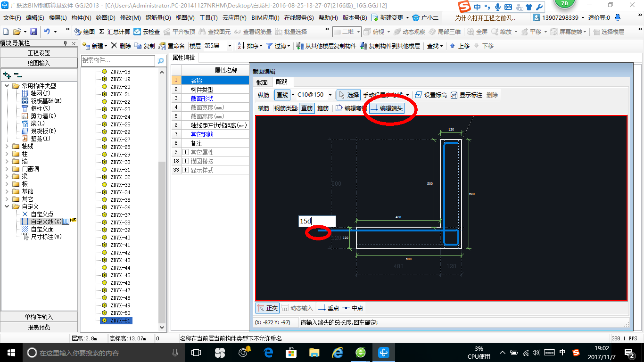Launch 云检查 cloud check
Image resolution: width=644 pixels, height=362 pixels.
coord(147,32)
